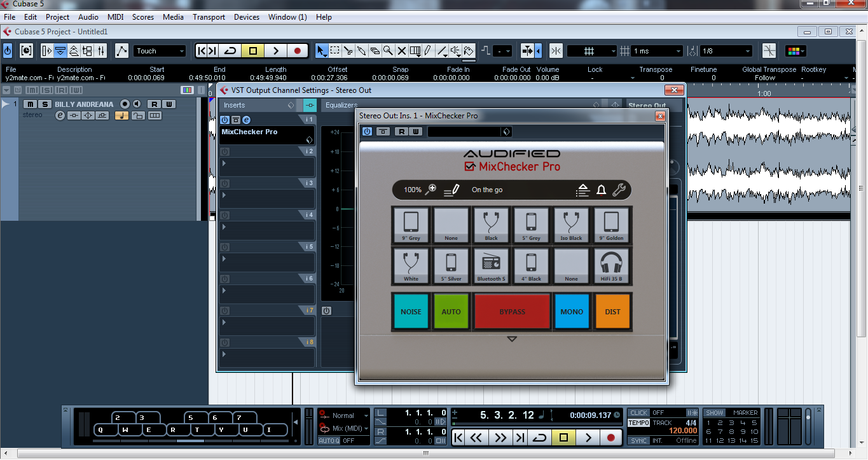The image size is (868, 460).
Task: Click the 9" Grey tablet device
Action: click(411, 225)
